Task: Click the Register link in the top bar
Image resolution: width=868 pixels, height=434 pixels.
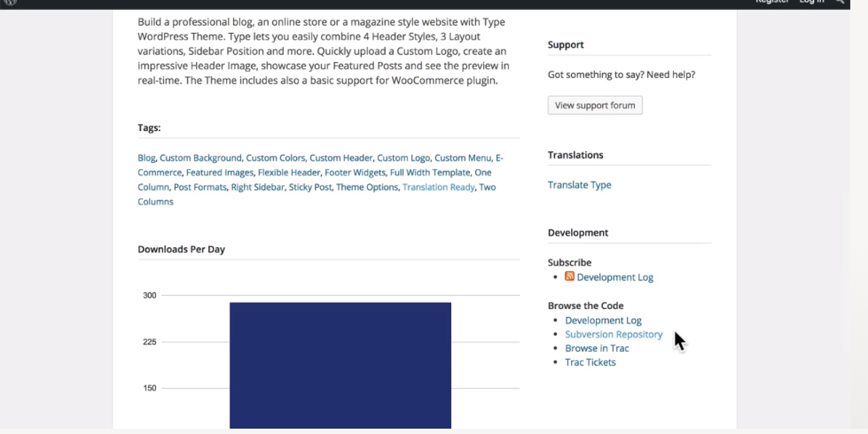Action: pyautogui.click(x=773, y=2)
